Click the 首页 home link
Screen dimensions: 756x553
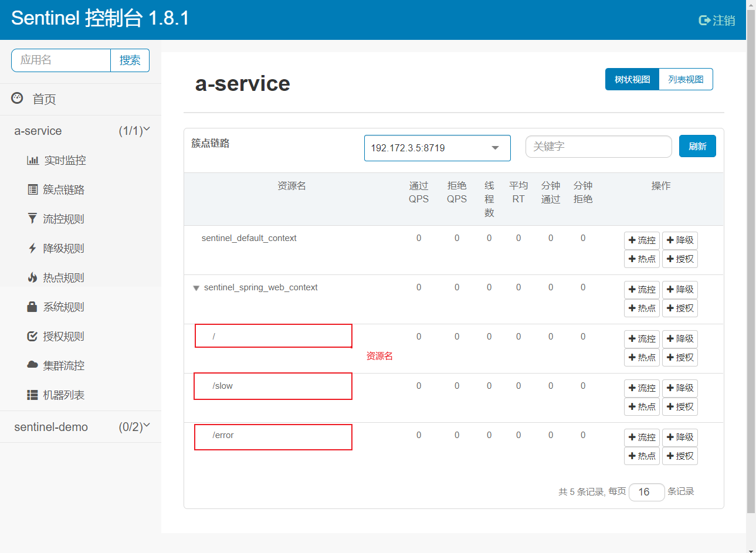[44, 99]
